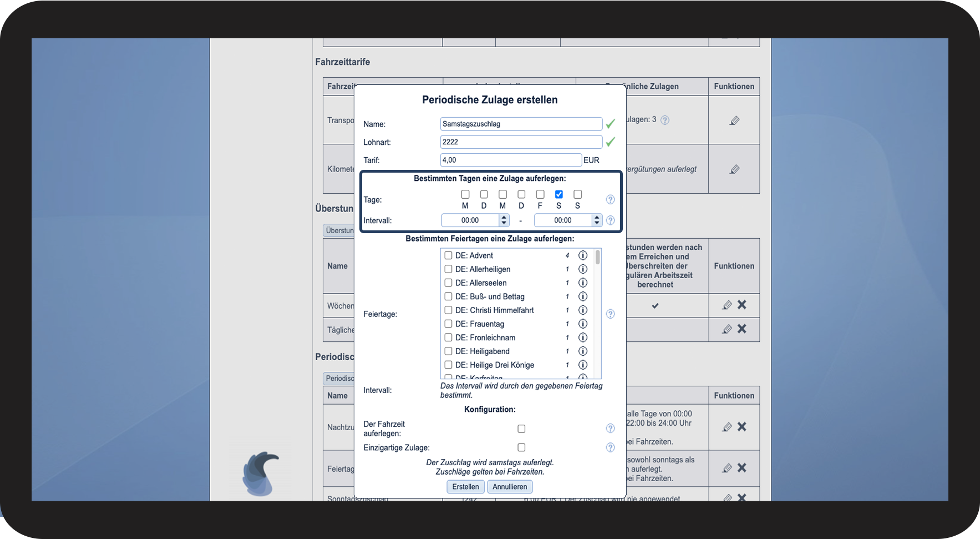Viewport: 980px width, 539px height.
Task: Tick the Freitag (F) day checkbox
Action: [x=540, y=194]
